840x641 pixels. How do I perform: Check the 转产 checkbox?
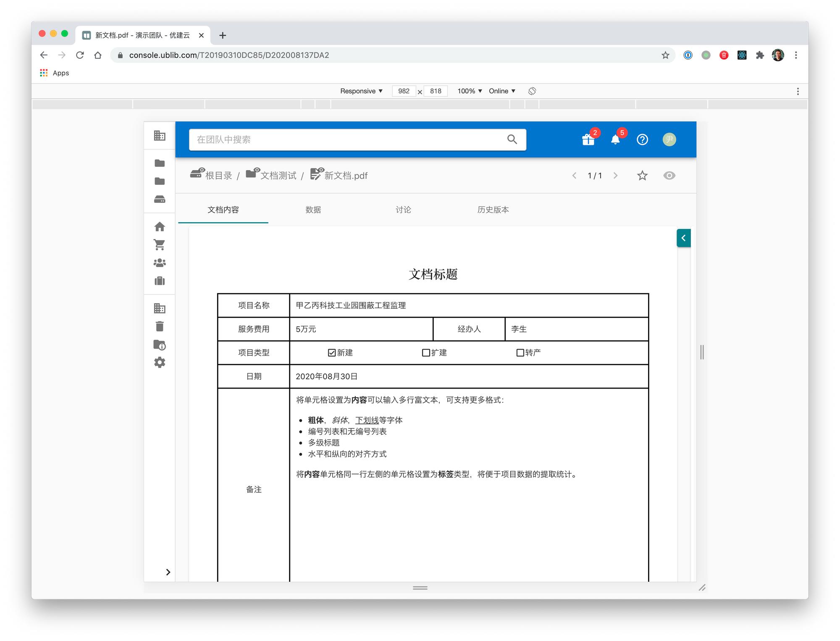point(520,353)
